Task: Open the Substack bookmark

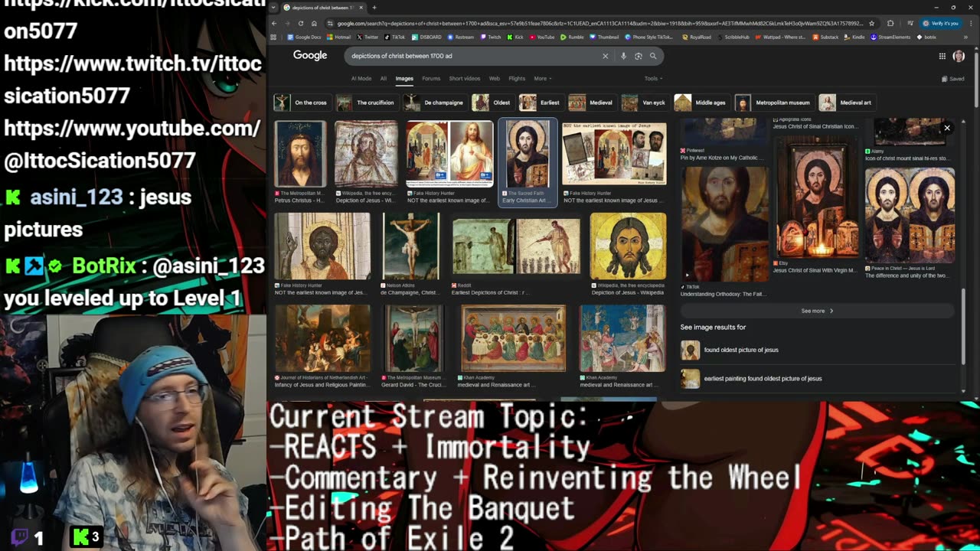Action: (x=825, y=37)
